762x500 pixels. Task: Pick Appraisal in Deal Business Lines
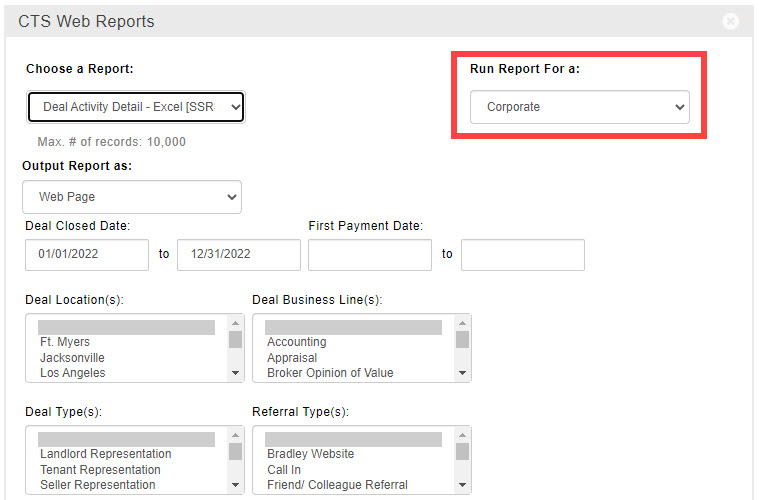[292, 358]
